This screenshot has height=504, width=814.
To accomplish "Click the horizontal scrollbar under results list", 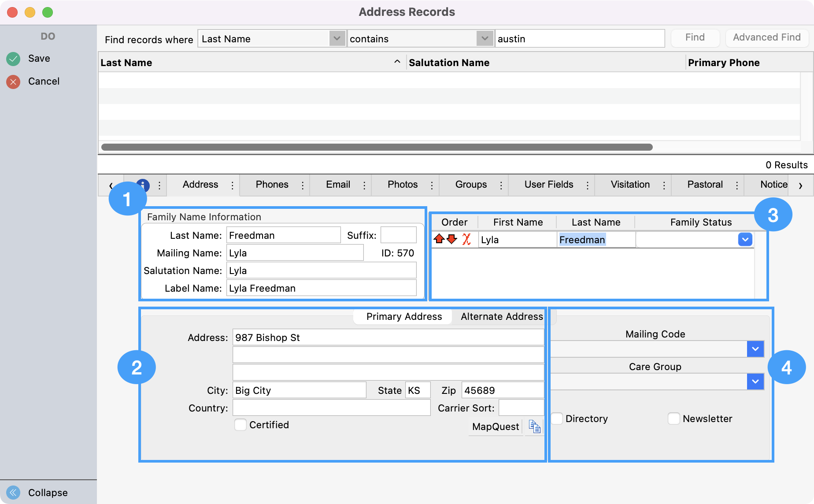I will tap(377, 147).
